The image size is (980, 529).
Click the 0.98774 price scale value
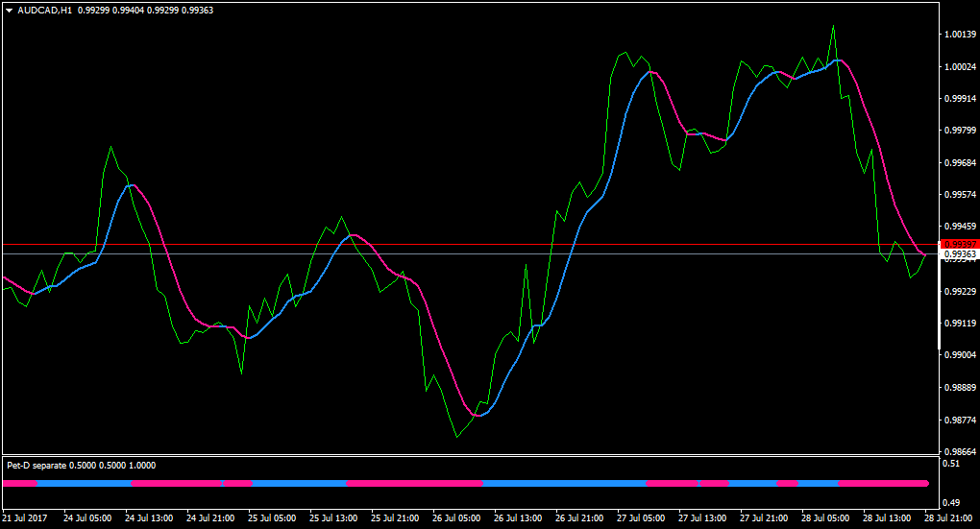961,421
